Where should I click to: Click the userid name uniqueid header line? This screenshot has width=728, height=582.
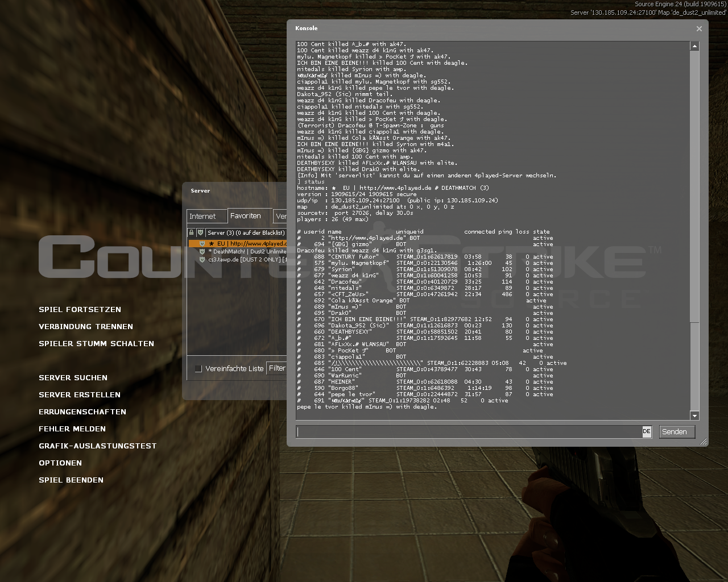423,232
